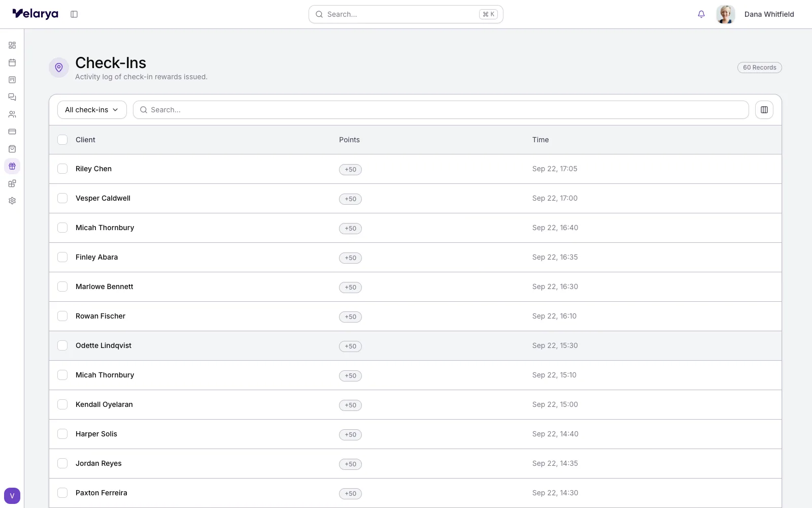Click the Sep 22, 16:35 timestamp
The image size is (812, 508).
point(555,257)
